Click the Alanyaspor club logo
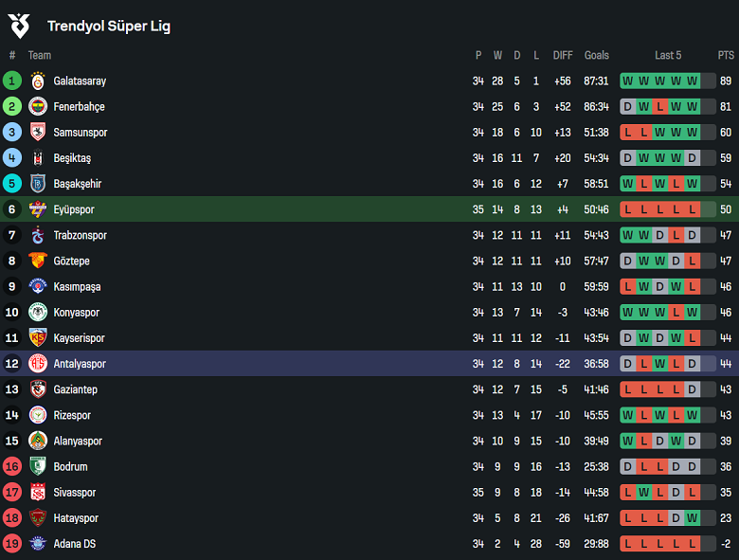The width and height of the screenshot is (739, 560). point(38,441)
